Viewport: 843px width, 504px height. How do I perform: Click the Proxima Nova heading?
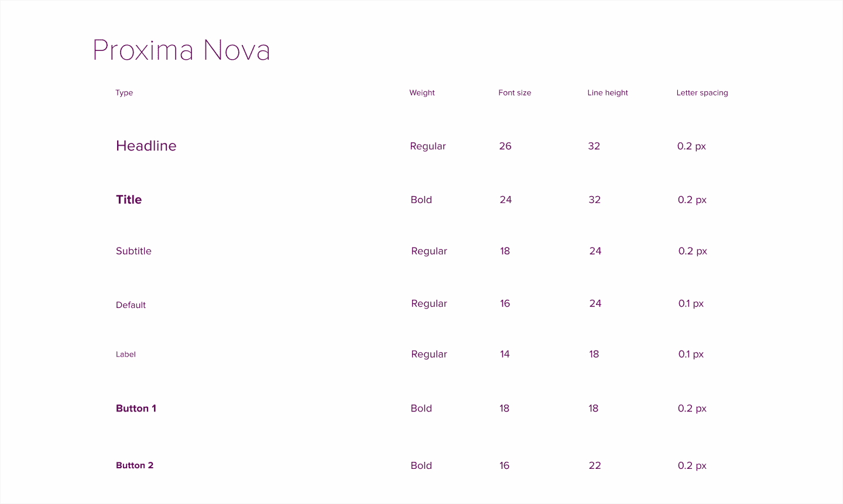[x=181, y=50]
